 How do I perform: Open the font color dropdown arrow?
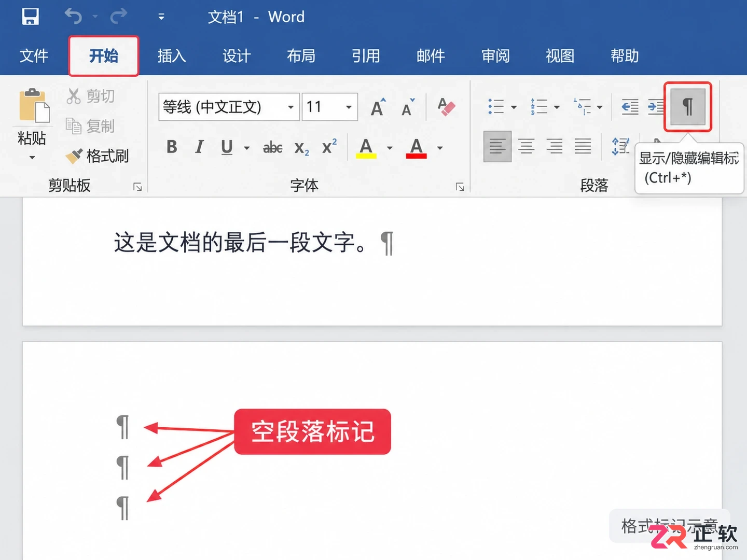click(x=440, y=148)
